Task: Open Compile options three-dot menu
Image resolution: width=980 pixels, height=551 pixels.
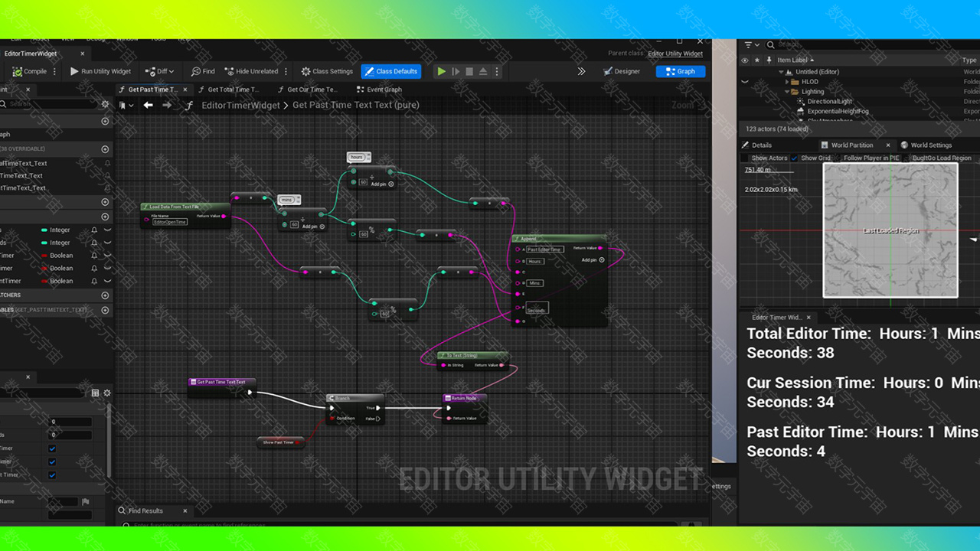Action: [x=54, y=71]
